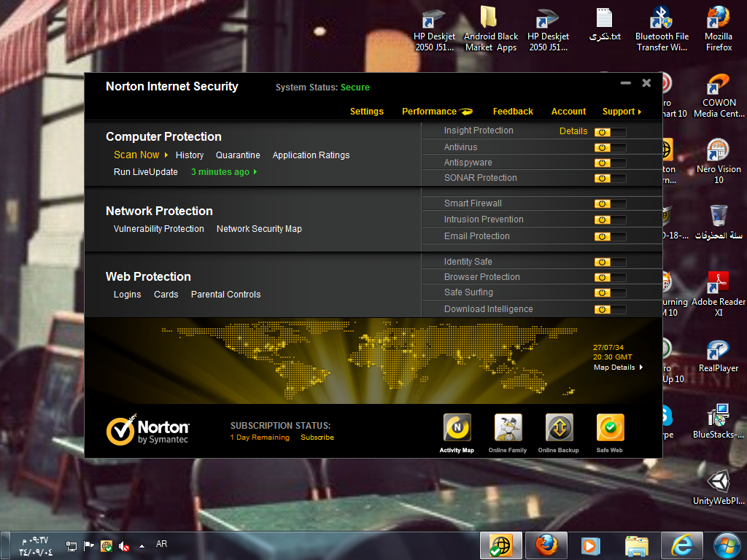Open the Quarantine list
This screenshot has width=747, height=560.
tap(238, 155)
